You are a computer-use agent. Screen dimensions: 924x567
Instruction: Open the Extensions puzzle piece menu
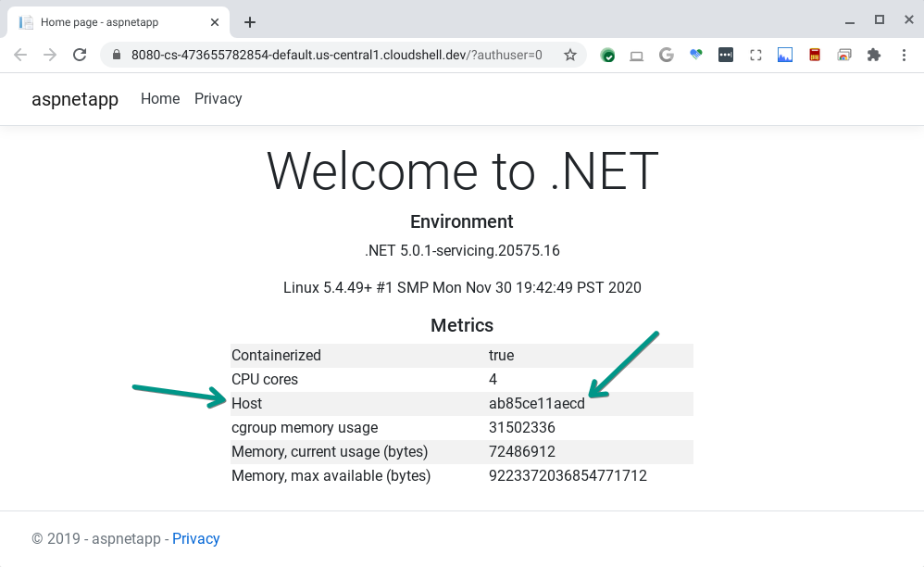coord(873,56)
